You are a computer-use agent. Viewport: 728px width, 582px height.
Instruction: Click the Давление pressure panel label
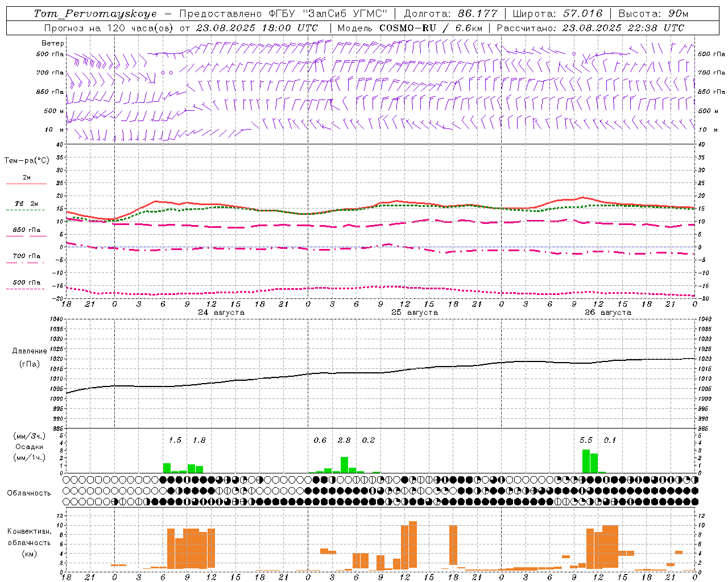[x=30, y=351]
